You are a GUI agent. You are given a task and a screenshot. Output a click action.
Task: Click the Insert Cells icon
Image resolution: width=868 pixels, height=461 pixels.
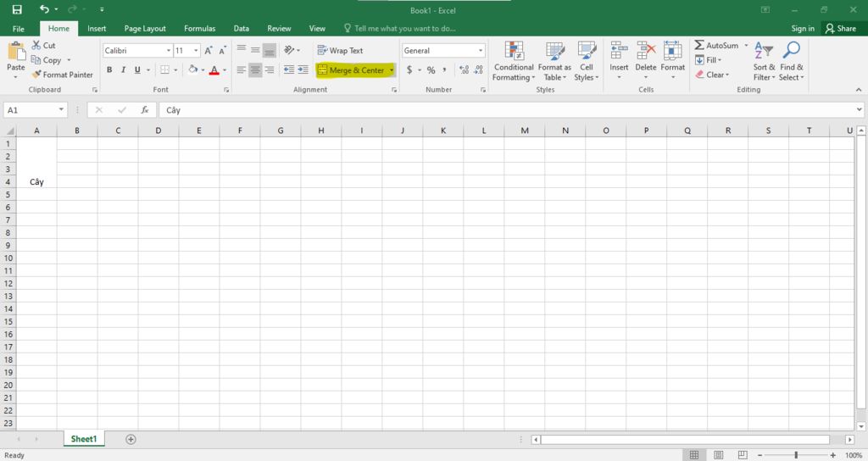pyautogui.click(x=619, y=51)
